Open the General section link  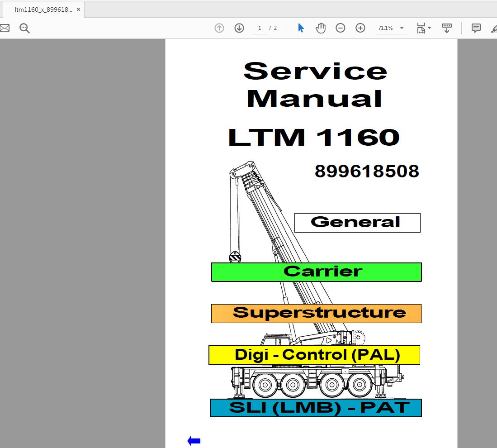[x=357, y=223]
